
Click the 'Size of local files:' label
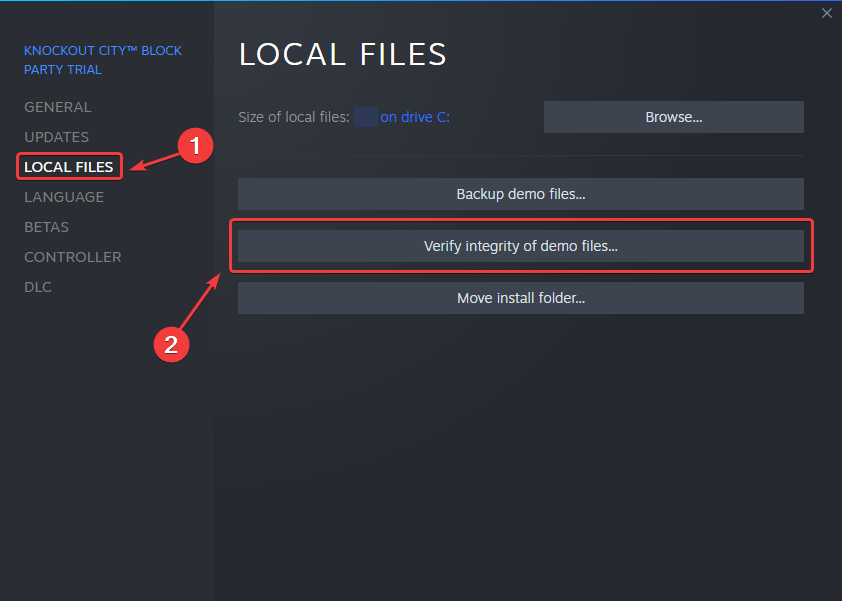pyautogui.click(x=294, y=117)
